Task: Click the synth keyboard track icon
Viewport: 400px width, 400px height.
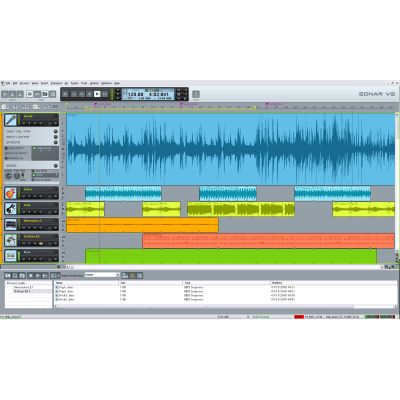Action: pos(11,224)
